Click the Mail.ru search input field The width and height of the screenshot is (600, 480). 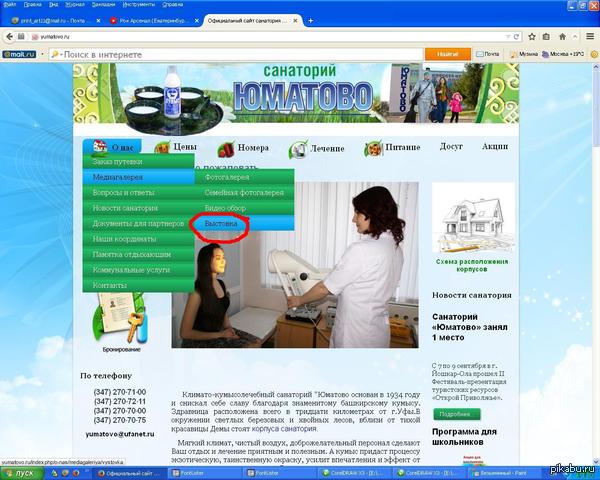coord(240,53)
